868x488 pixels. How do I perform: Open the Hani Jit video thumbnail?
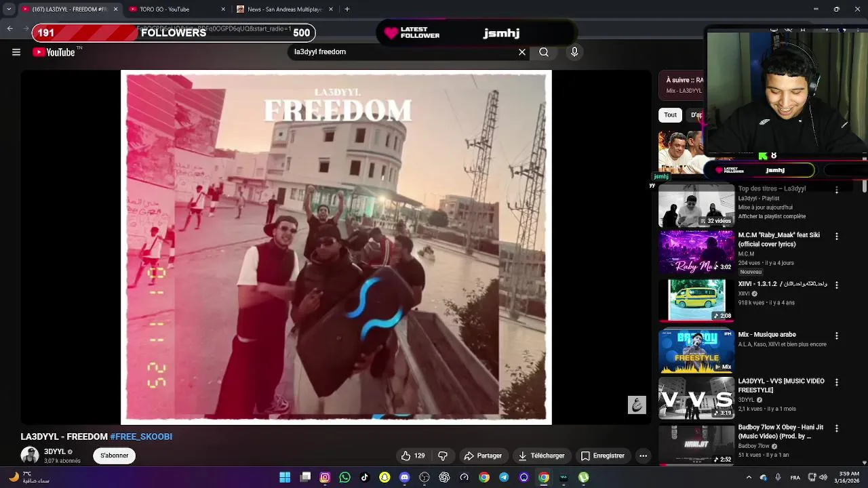[696, 445]
